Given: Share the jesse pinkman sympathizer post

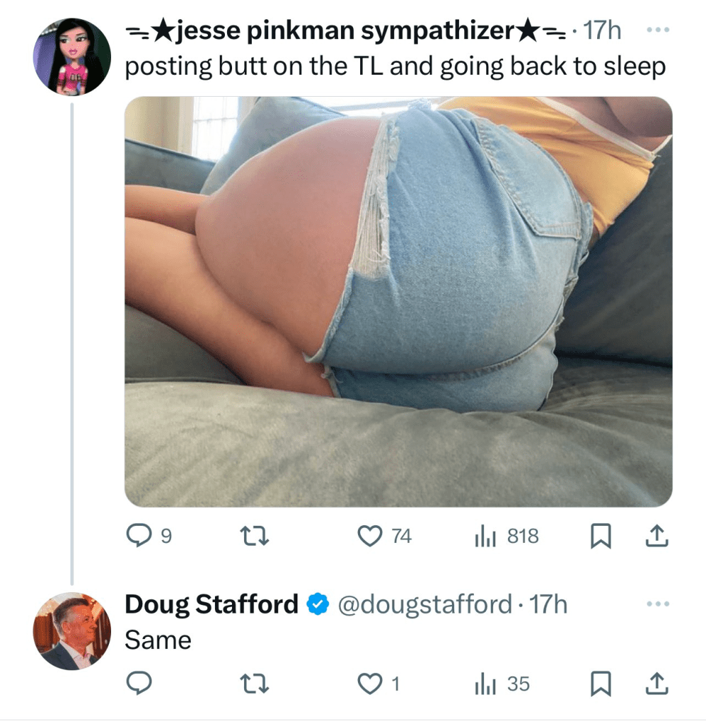Looking at the screenshot, I should (656, 537).
